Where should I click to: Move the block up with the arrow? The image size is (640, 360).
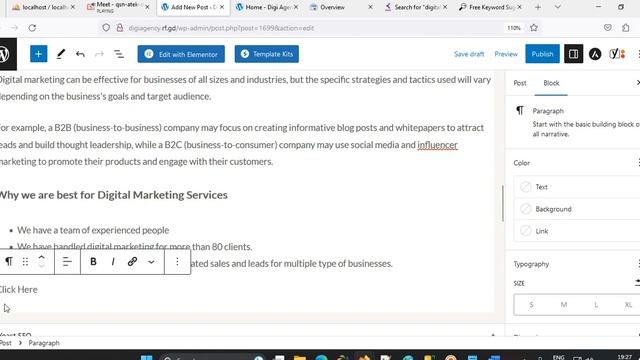(41, 257)
